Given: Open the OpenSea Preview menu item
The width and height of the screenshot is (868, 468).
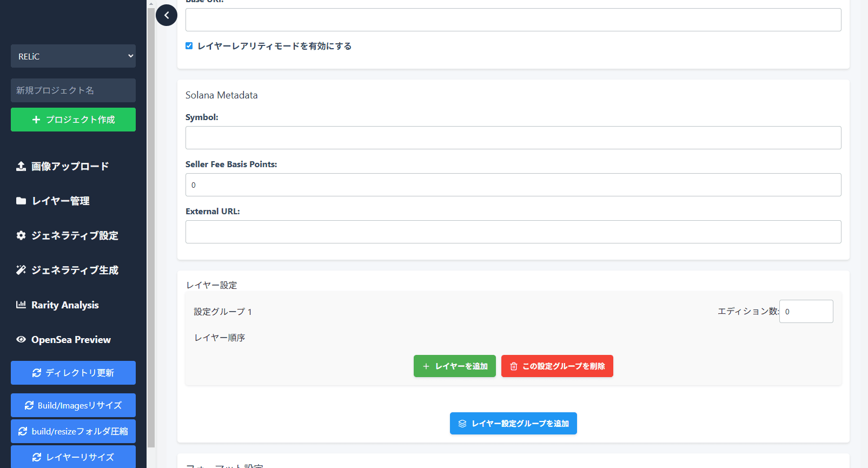Looking at the screenshot, I should pos(71,340).
